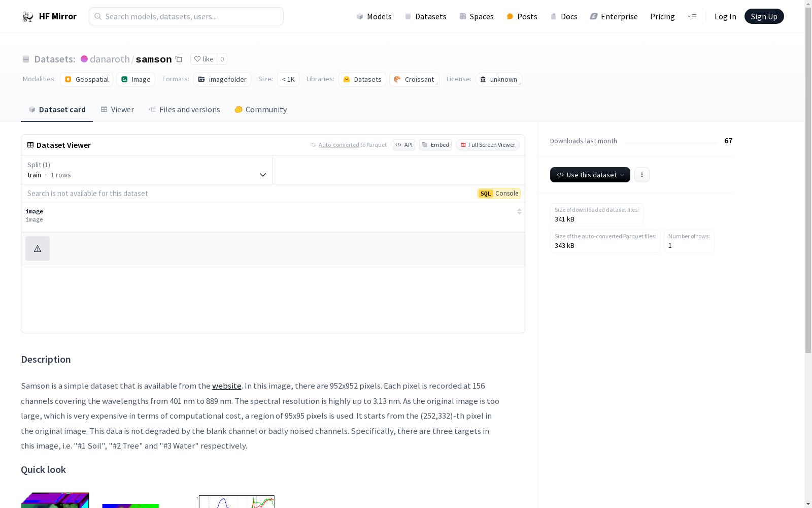Click the like count number

click(222, 59)
